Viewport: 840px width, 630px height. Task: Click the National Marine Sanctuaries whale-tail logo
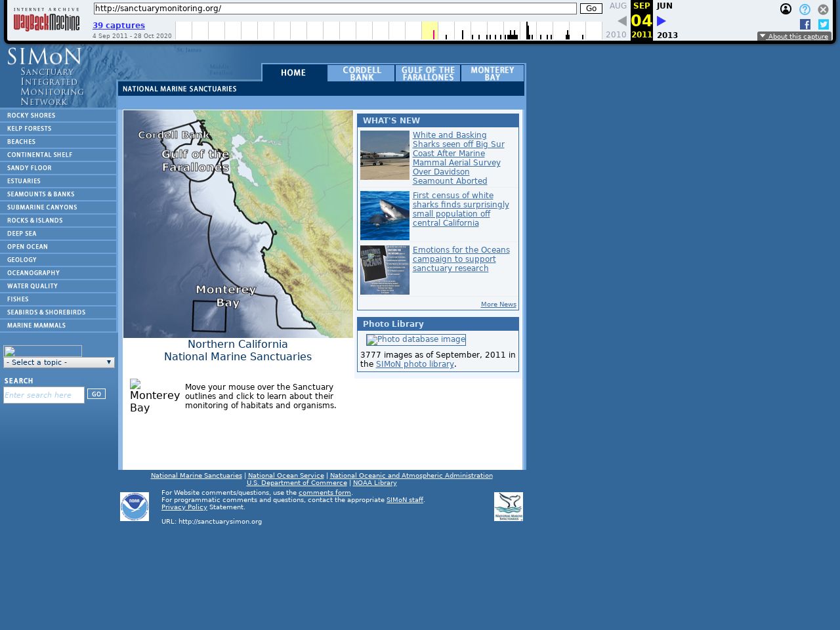click(508, 507)
